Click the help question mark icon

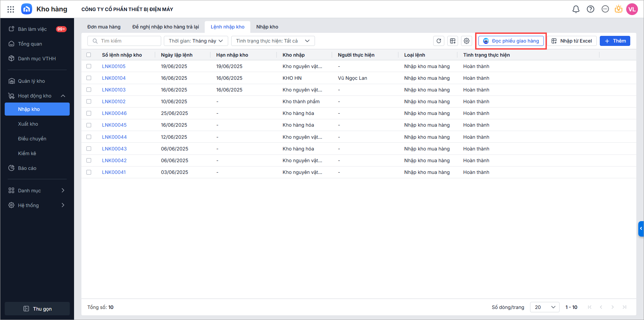(590, 9)
